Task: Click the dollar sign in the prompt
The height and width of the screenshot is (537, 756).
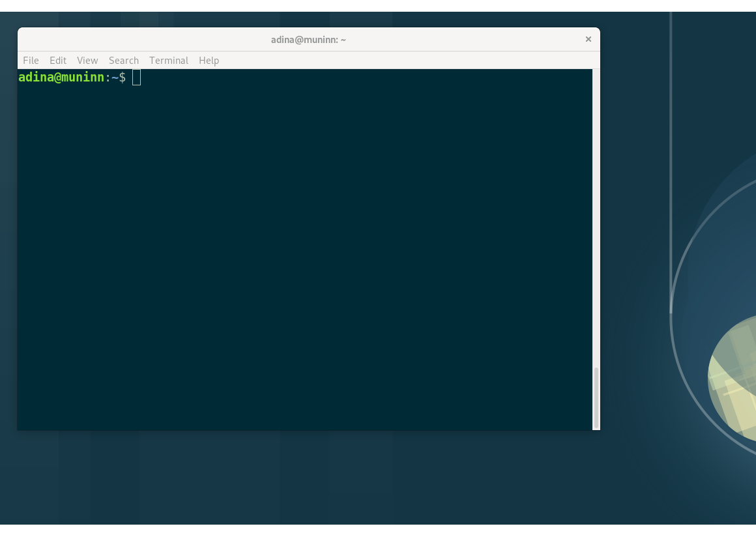Action: coord(122,78)
